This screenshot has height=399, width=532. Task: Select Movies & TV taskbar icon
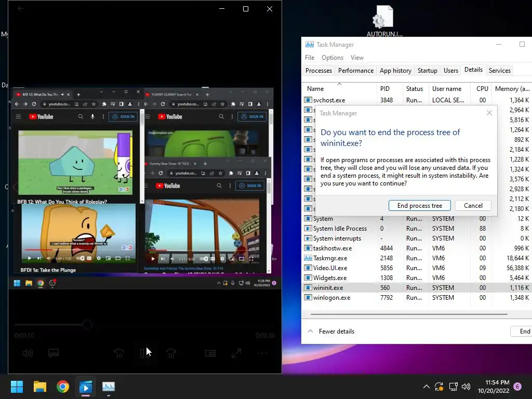click(86, 387)
